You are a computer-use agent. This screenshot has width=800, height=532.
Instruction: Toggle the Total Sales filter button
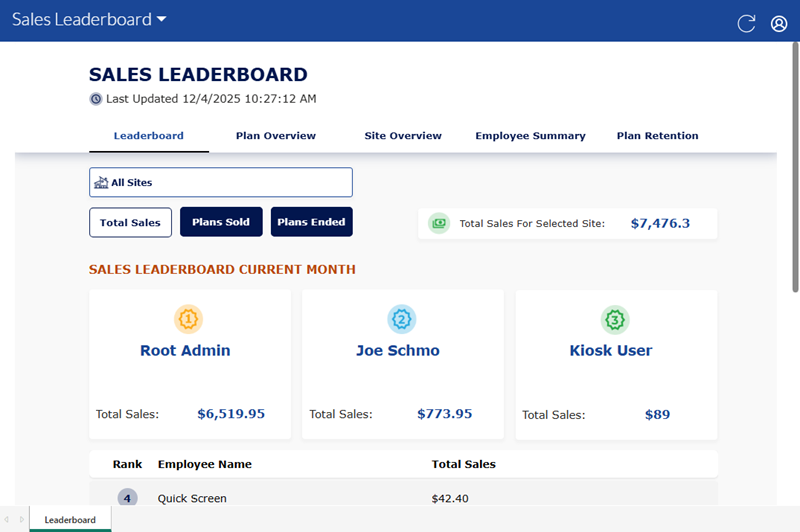click(x=131, y=222)
